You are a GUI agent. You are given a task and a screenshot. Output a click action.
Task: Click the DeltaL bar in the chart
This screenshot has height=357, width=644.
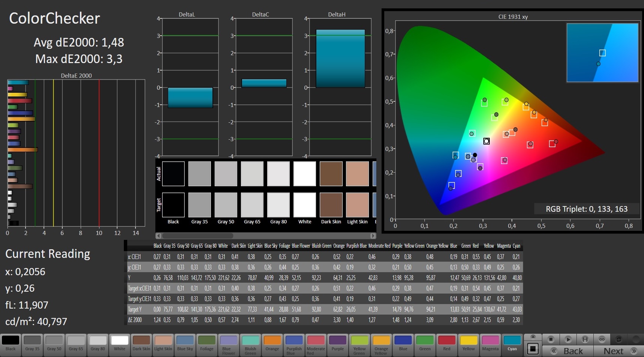coord(190,98)
